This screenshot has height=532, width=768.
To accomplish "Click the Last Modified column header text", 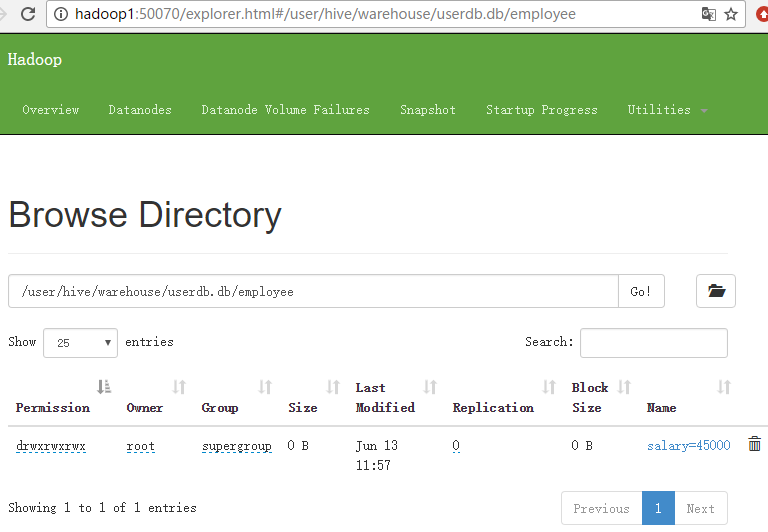I will [x=385, y=397].
